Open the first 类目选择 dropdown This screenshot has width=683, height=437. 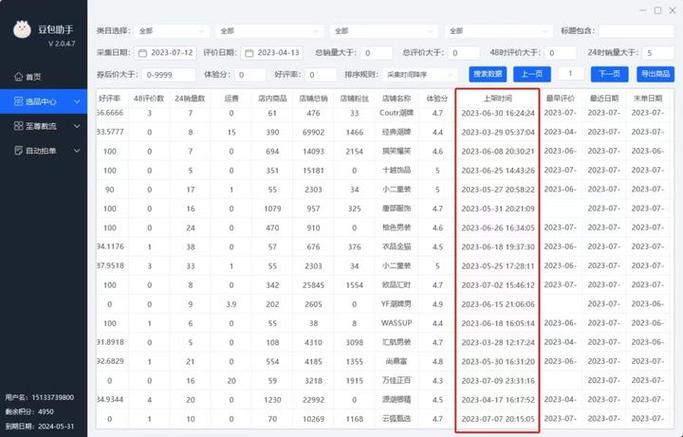point(172,31)
